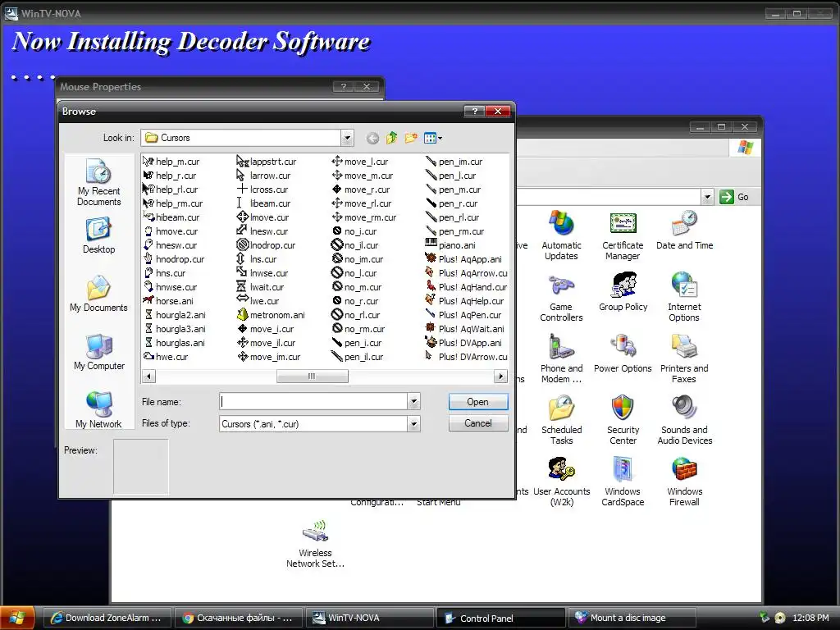The width and height of the screenshot is (840, 630).
Task: Click the Cancel button in Browse
Action: tap(478, 423)
